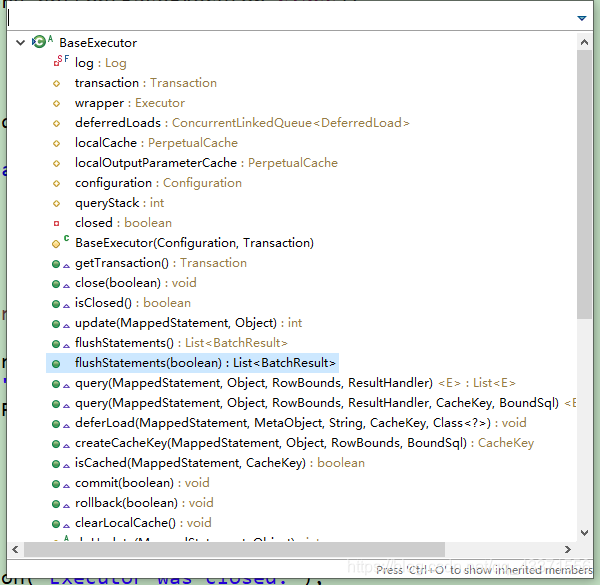Click the vertical scrollbar thumb
This screenshot has width=600, height=585.
point(584,184)
